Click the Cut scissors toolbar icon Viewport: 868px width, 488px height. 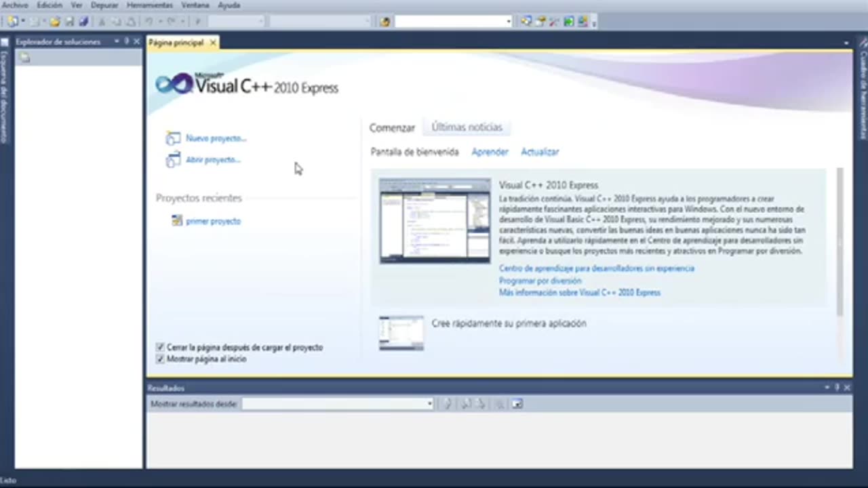[102, 22]
